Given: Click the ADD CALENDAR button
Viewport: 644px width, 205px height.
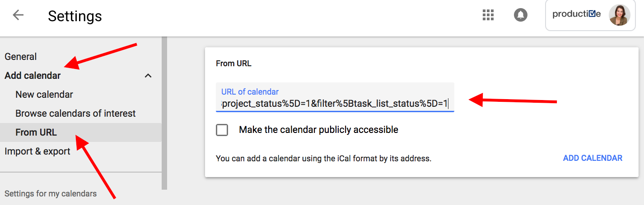Looking at the screenshot, I should 593,158.
